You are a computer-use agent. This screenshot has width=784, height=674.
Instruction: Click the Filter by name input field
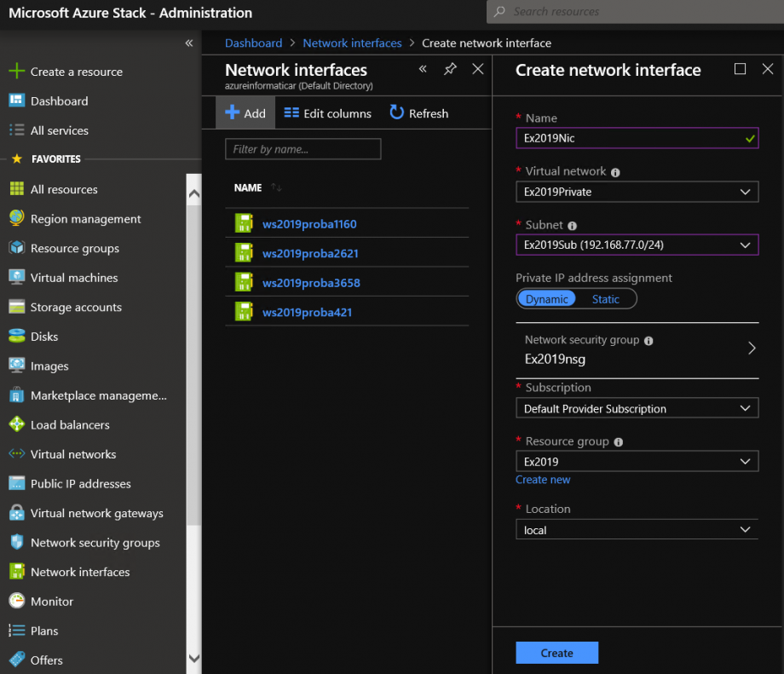coord(303,148)
